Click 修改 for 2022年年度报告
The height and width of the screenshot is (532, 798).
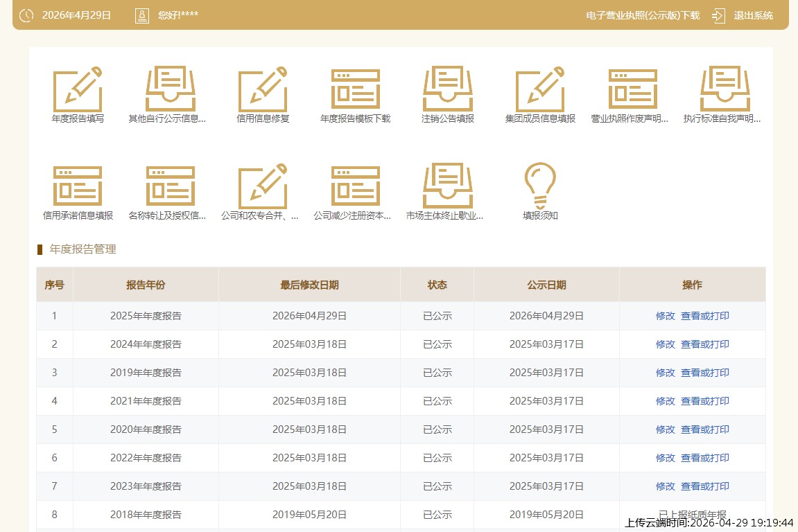665,458
